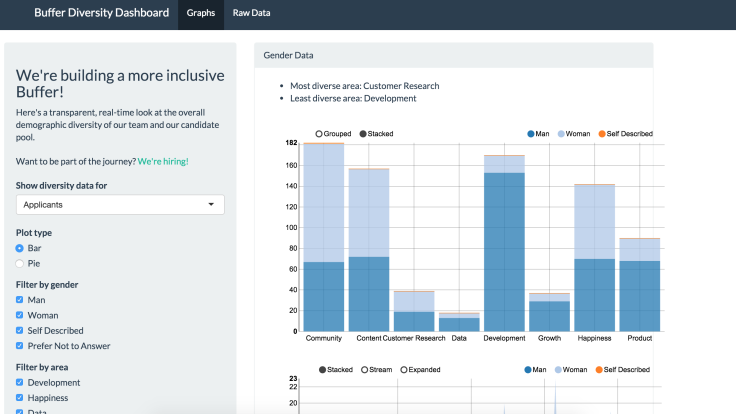Click Most diverse area: Customer Research text
The width and height of the screenshot is (736, 414).
(365, 86)
